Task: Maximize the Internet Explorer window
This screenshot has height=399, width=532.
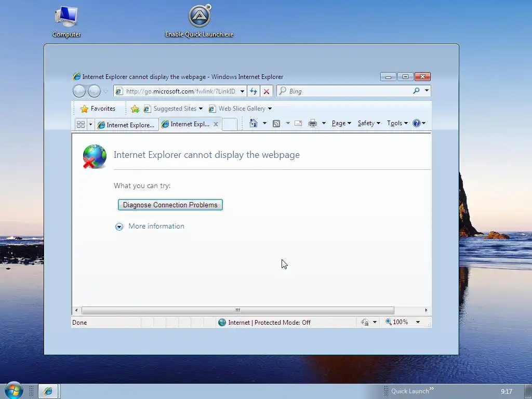Action: (405, 77)
